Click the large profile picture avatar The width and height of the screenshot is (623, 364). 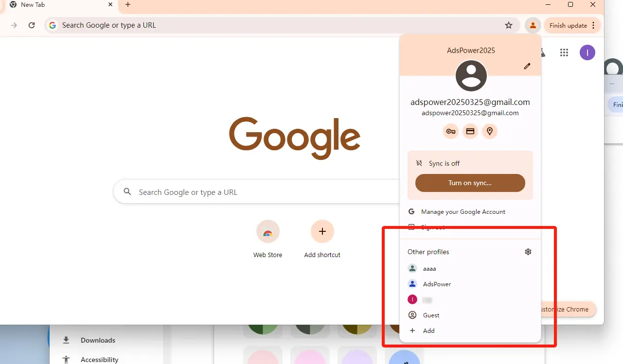tap(471, 75)
